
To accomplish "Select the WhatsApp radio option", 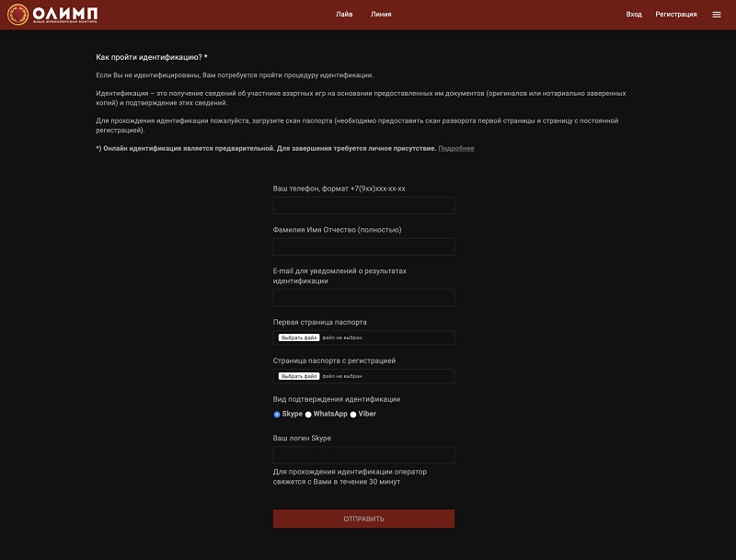I will [308, 415].
